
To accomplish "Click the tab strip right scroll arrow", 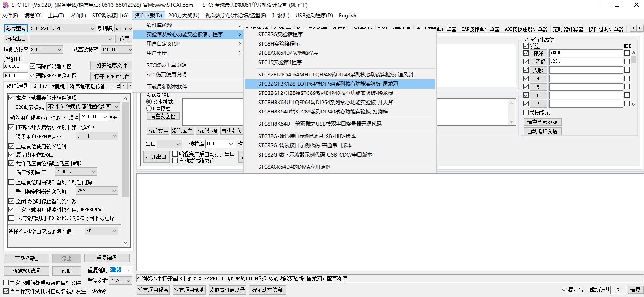I will click(x=640, y=28).
